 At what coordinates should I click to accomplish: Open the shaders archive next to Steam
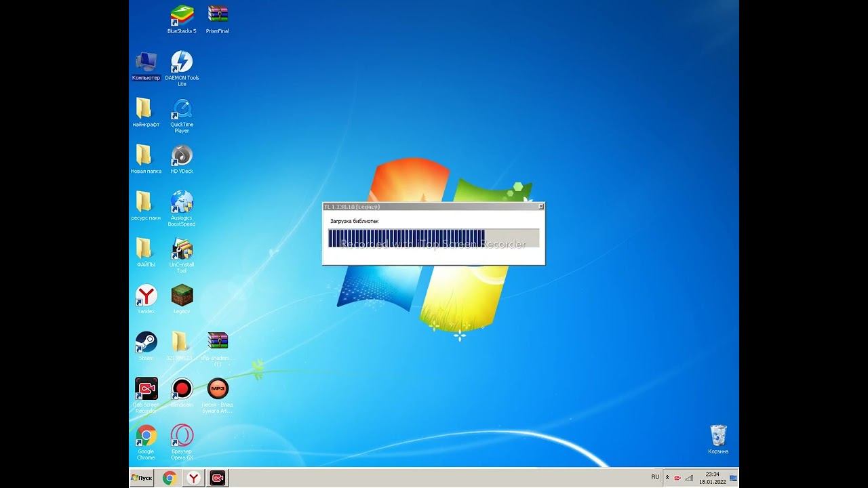tap(218, 349)
